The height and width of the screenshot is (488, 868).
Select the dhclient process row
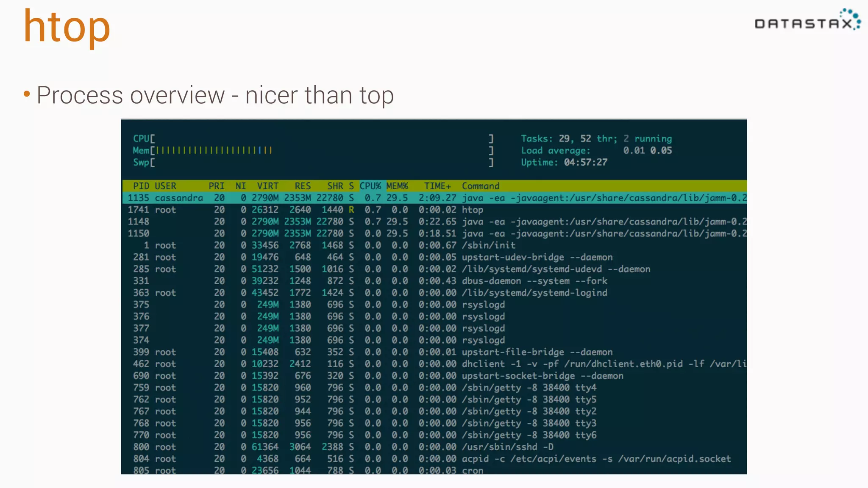coord(434,364)
